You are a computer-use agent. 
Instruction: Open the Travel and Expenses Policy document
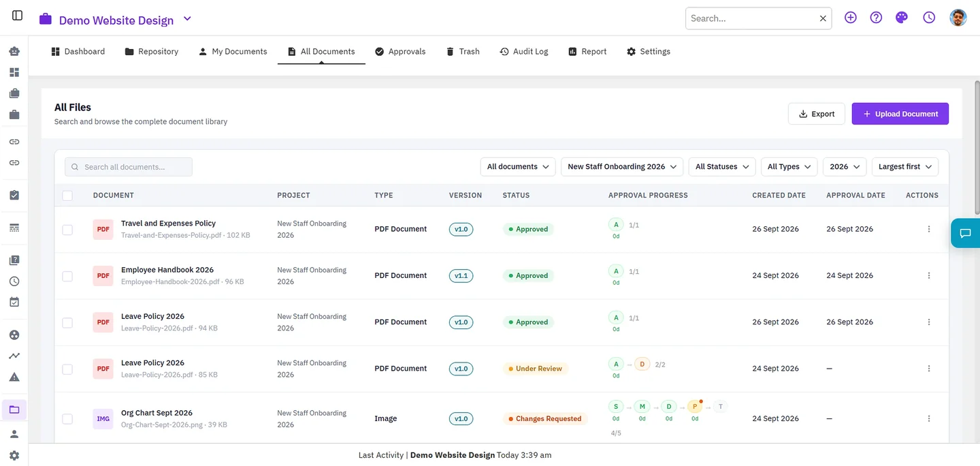pyautogui.click(x=168, y=223)
